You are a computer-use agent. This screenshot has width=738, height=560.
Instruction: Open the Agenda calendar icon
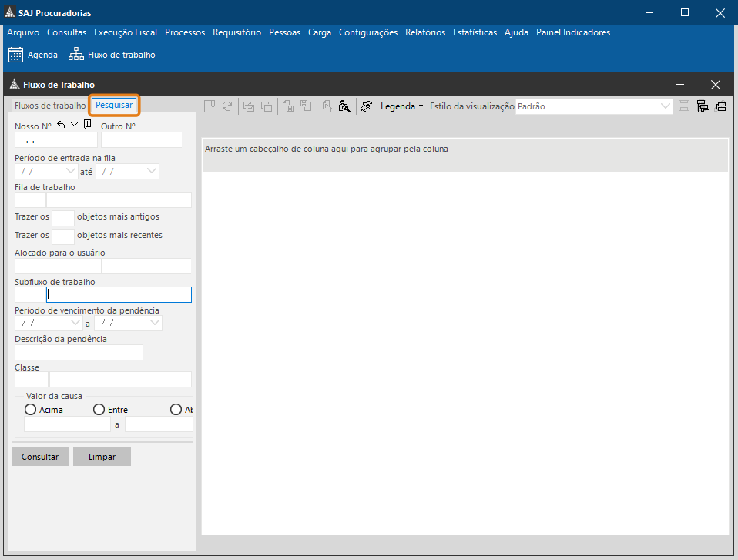[x=15, y=55]
